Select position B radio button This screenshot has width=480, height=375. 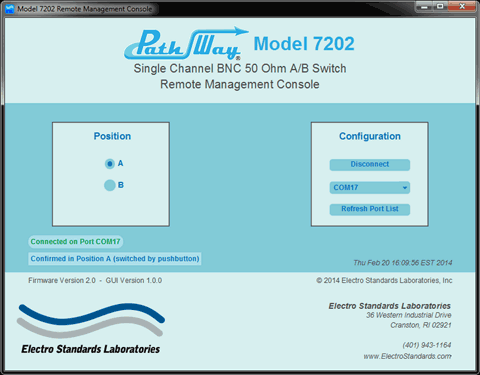coord(110,185)
